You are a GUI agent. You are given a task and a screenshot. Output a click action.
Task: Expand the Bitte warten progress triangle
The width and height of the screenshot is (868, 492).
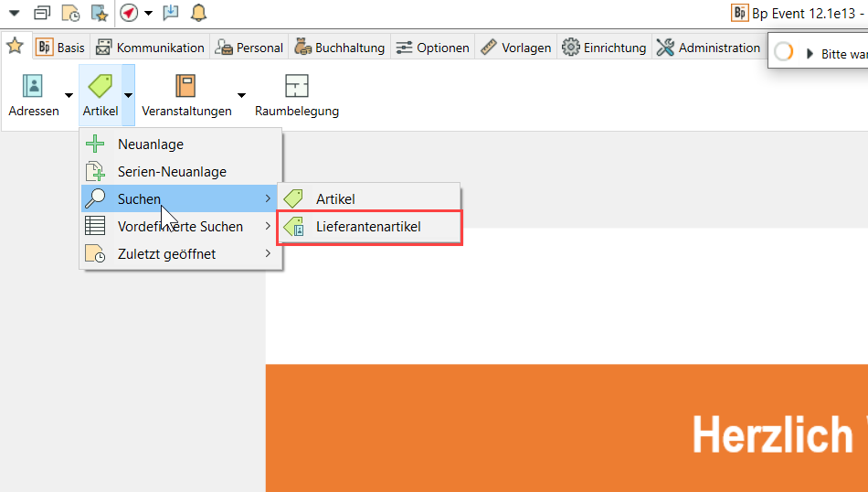pos(810,54)
